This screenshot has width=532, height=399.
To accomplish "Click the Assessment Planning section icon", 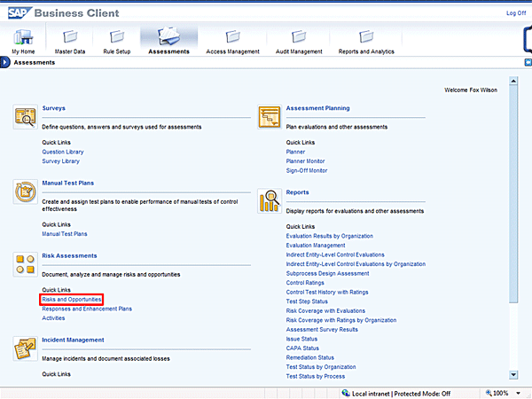I will click(x=270, y=117).
